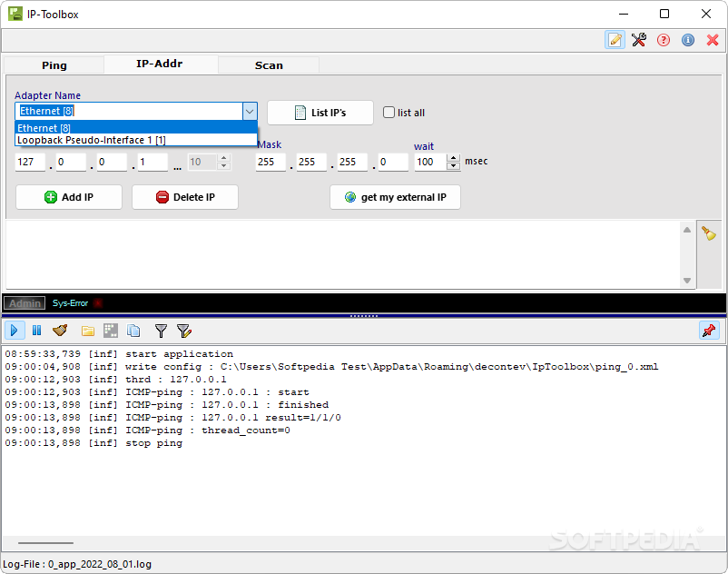Click the IP-Toolbox app title icon

(x=15, y=14)
